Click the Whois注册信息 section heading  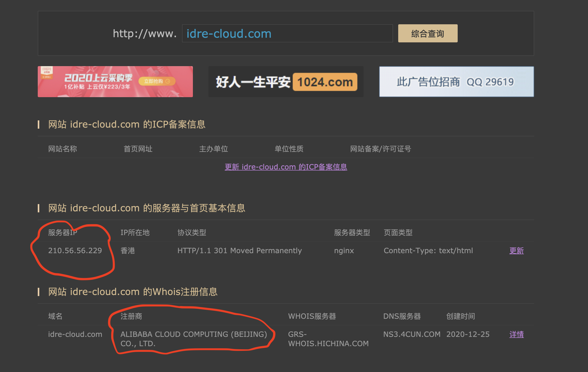pyautogui.click(x=133, y=292)
